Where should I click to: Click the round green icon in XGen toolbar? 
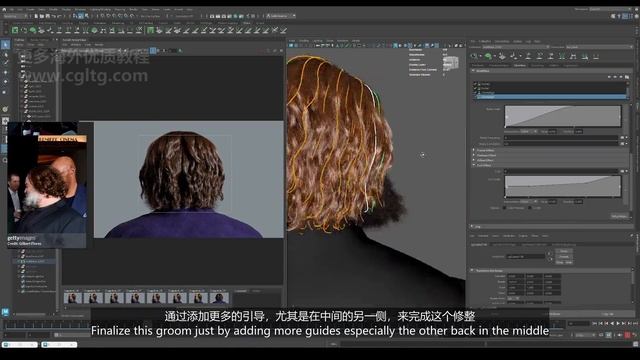click(488, 56)
